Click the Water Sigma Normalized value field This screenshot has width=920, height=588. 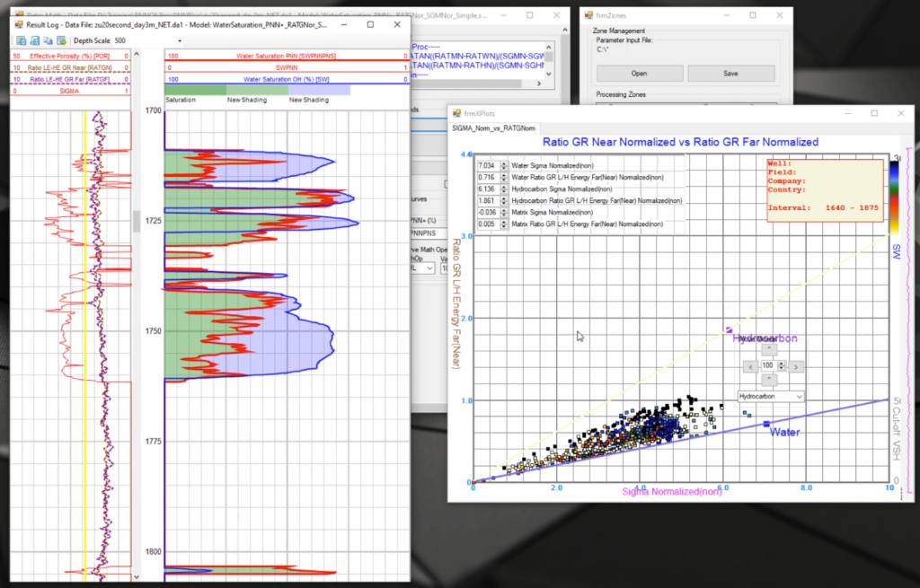pos(488,166)
